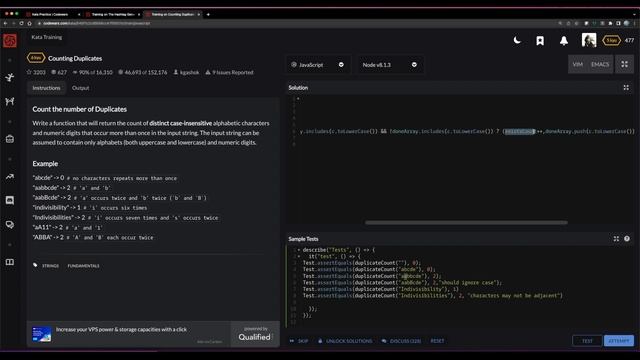The image size is (640, 360).
Task: Click the 46,693 of 152,176 completions stat
Action: point(142,72)
